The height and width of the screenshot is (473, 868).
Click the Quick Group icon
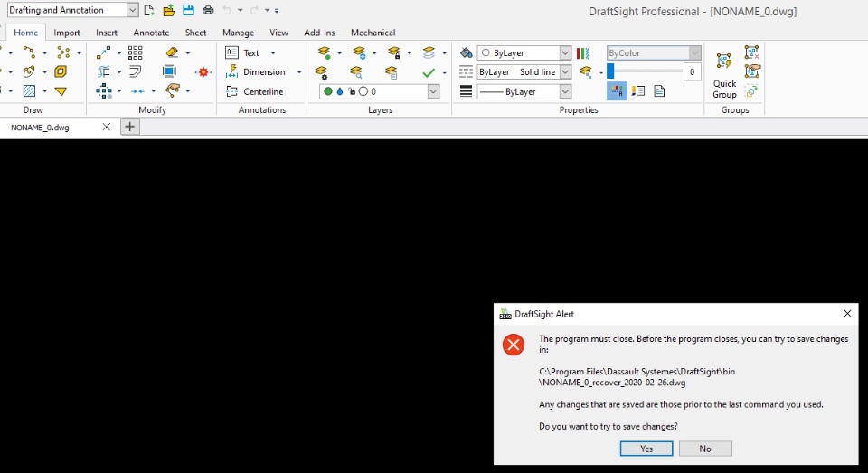tap(724, 74)
